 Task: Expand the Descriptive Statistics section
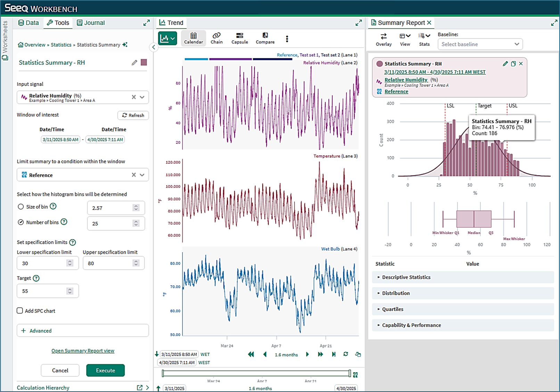coord(463,277)
